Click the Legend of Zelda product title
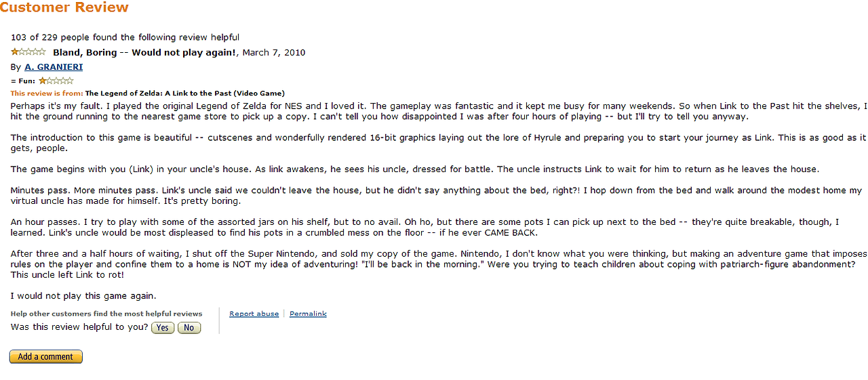This screenshot has height=380, width=868. 184,93
